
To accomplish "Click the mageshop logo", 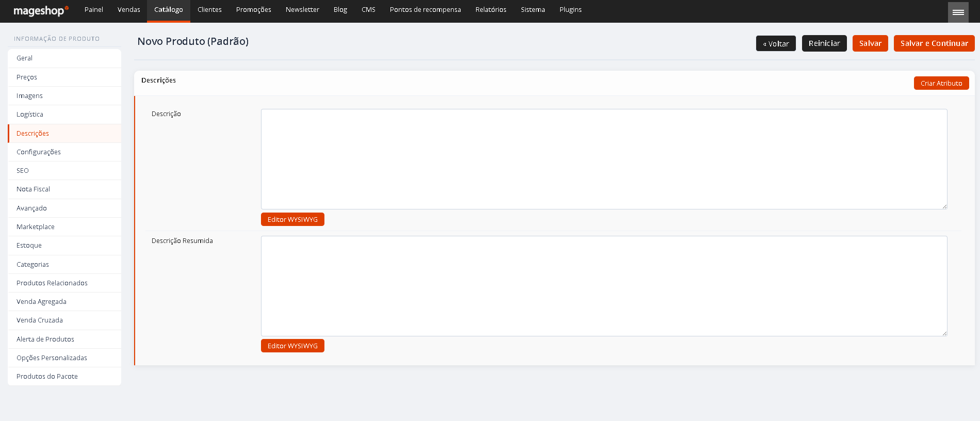I will [41, 10].
